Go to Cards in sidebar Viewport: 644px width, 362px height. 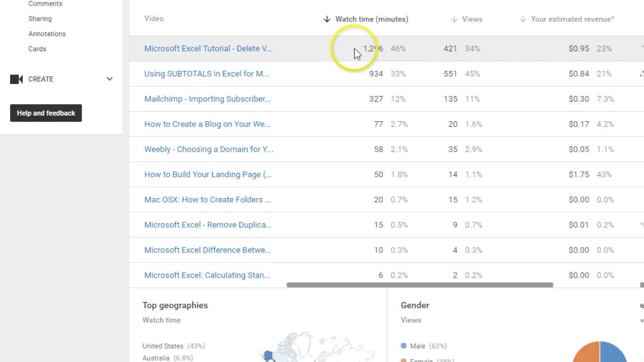coord(37,49)
